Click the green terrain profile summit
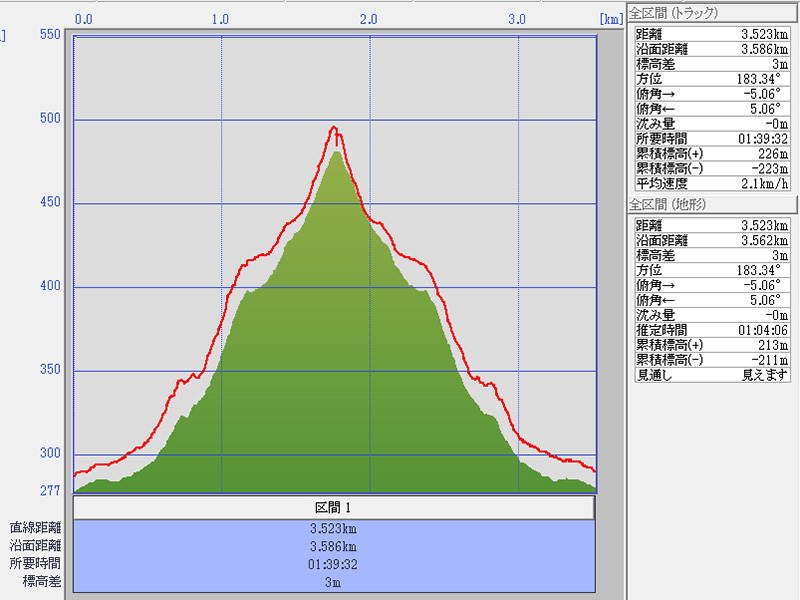The height and width of the screenshot is (600, 800). [x=337, y=152]
